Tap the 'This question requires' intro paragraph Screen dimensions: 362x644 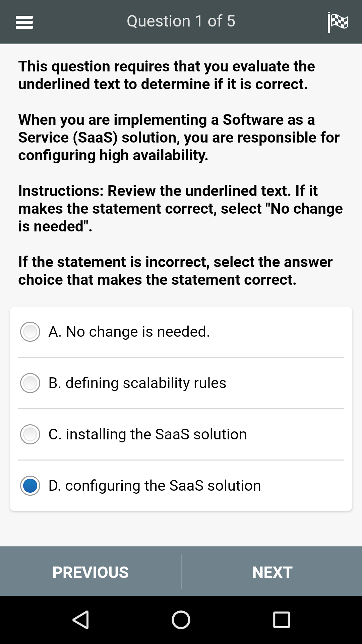[x=167, y=75]
